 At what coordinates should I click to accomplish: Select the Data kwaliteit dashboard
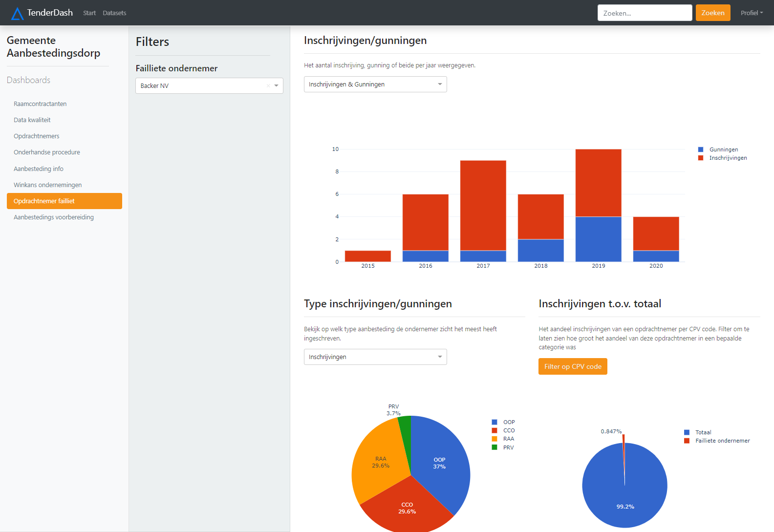coord(32,120)
